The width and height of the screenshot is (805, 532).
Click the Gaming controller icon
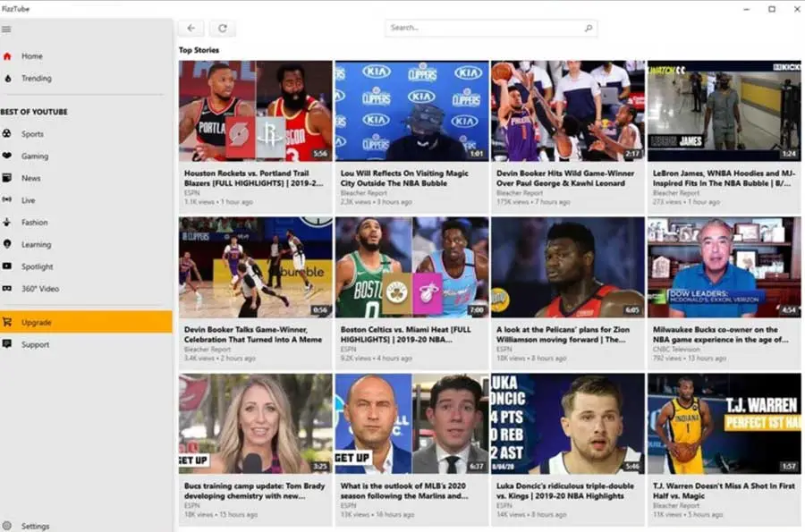pyautogui.click(x=6, y=156)
